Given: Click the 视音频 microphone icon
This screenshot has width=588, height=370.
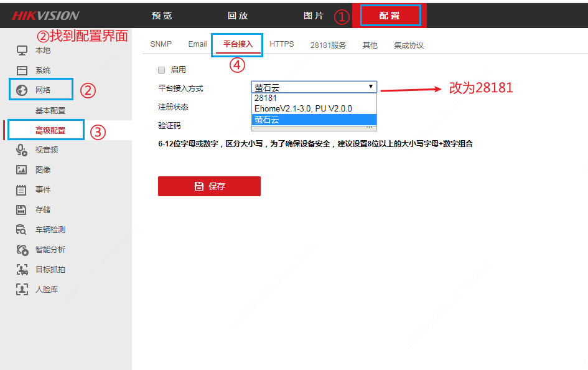Looking at the screenshot, I should [x=22, y=150].
